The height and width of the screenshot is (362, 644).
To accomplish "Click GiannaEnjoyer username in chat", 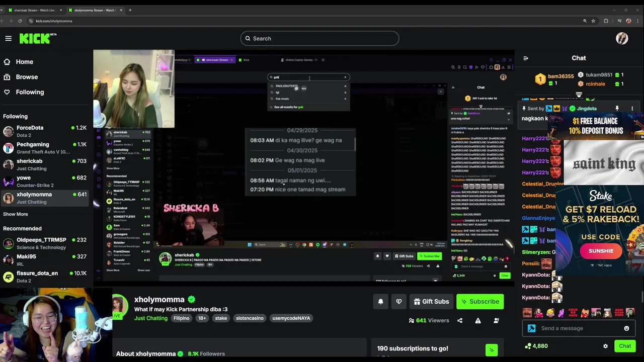I will [538, 218].
